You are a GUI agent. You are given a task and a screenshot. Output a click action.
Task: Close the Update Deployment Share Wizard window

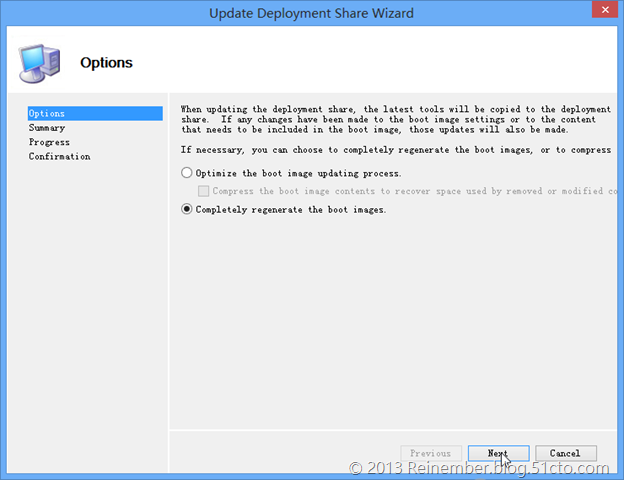[605, 10]
